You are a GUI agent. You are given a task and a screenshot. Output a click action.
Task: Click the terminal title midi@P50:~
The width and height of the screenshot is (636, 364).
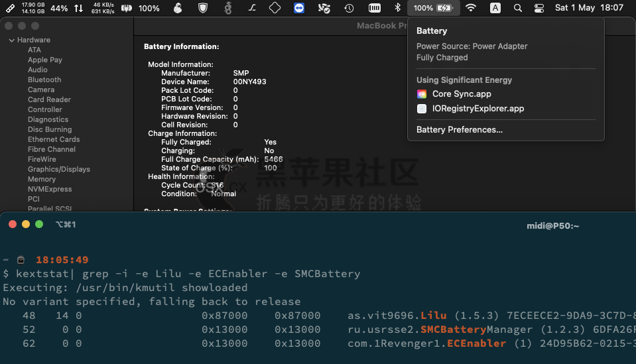(x=552, y=226)
